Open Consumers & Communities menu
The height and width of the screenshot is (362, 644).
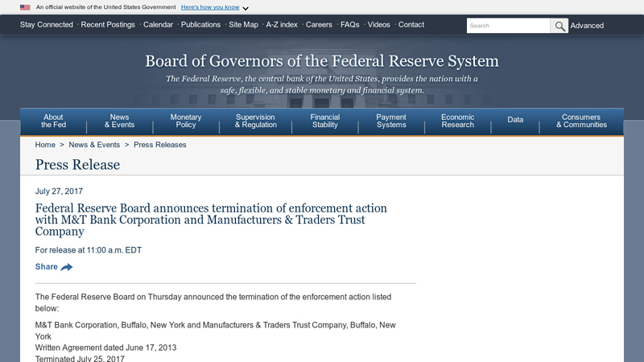(x=581, y=121)
